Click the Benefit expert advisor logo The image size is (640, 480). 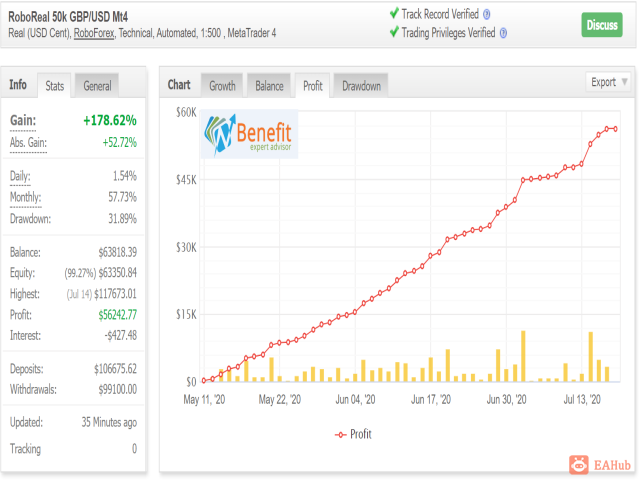click(249, 134)
